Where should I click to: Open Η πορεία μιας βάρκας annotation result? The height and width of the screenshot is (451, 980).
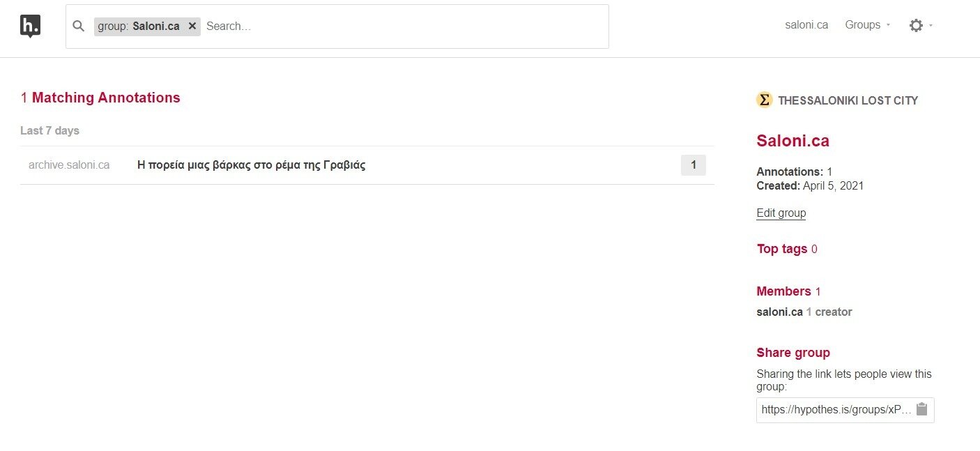252,165
